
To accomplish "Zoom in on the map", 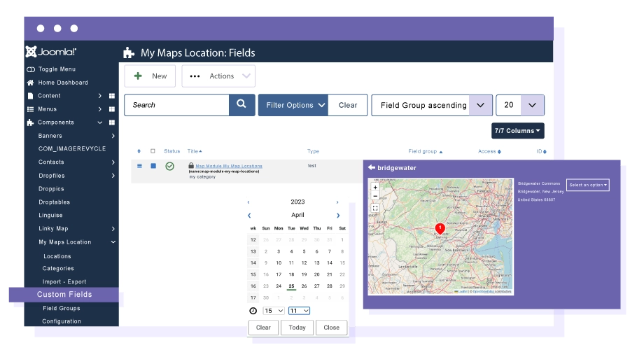I will pyautogui.click(x=375, y=188).
